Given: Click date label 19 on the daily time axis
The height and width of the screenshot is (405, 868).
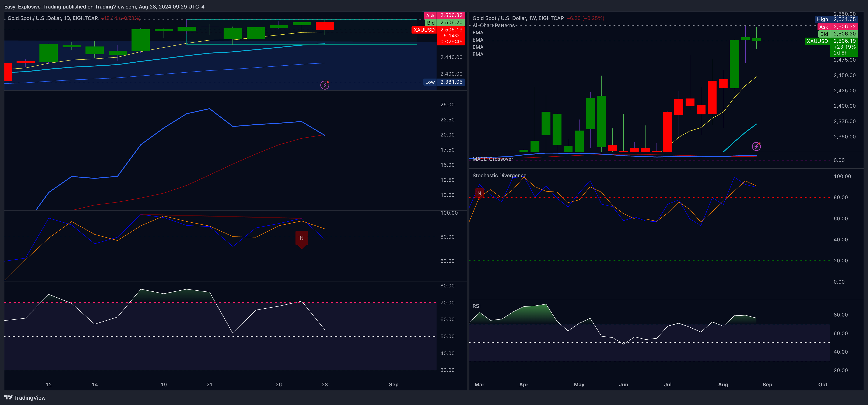Looking at the screenshot, I should click(164, 384).
